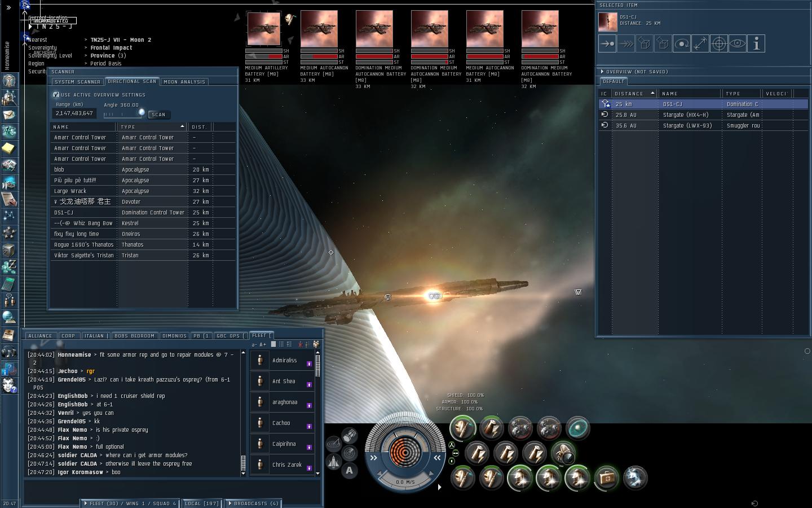Switch to the Moon Analysis tab
The image size is (812, 508).
point(184,82)
